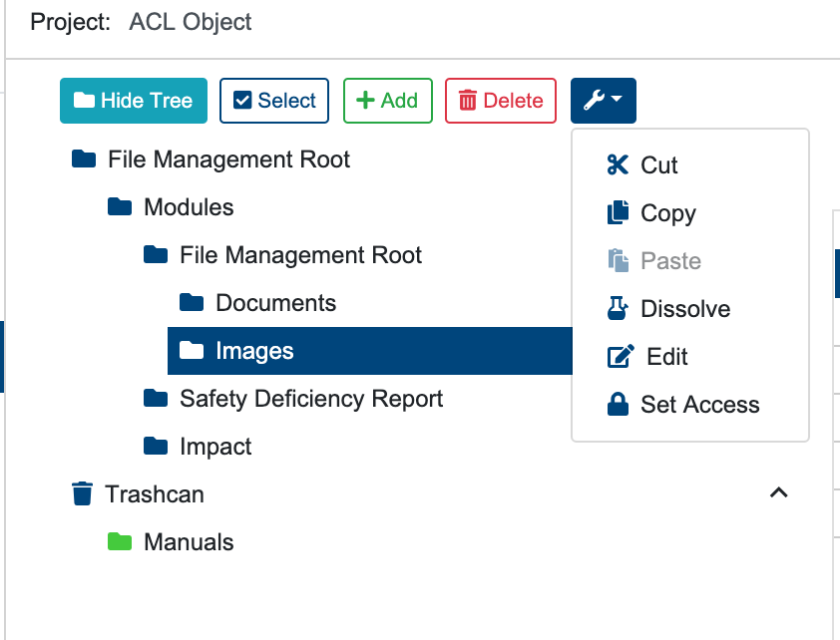The width and height of the screenshot is (840, 640).
Task: Collapse the Trashcan section with the chevron
Action: (778, 492)
